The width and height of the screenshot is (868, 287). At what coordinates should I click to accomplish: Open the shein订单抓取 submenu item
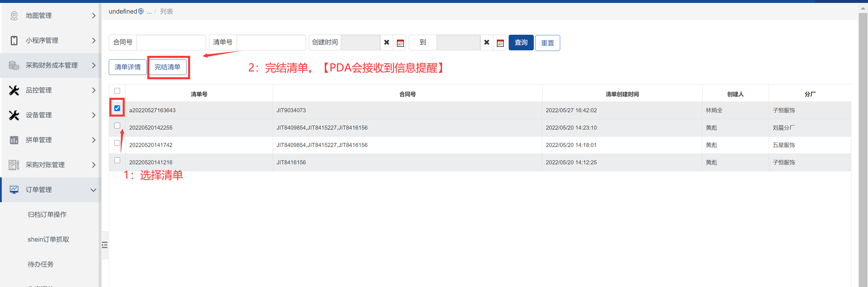[x=48, y=240]
